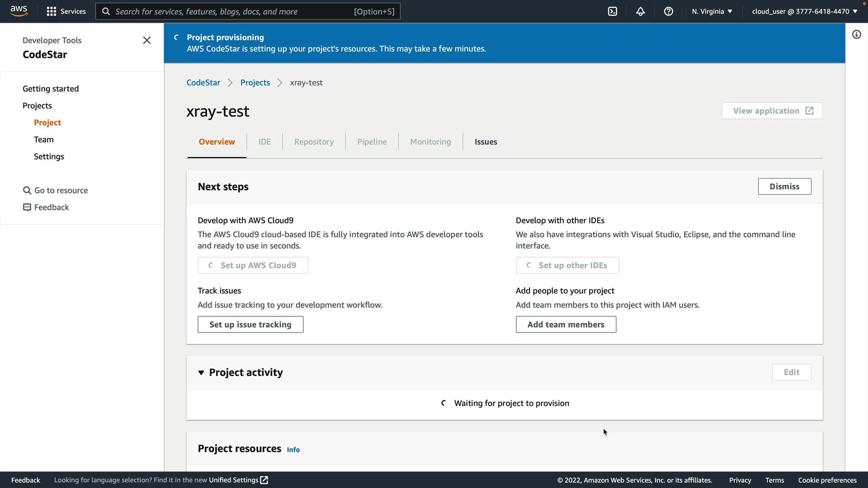Viewport: 868px width, 488px height.
Task: Switch to the Issues tab
Action: click(x=486, y=142)
